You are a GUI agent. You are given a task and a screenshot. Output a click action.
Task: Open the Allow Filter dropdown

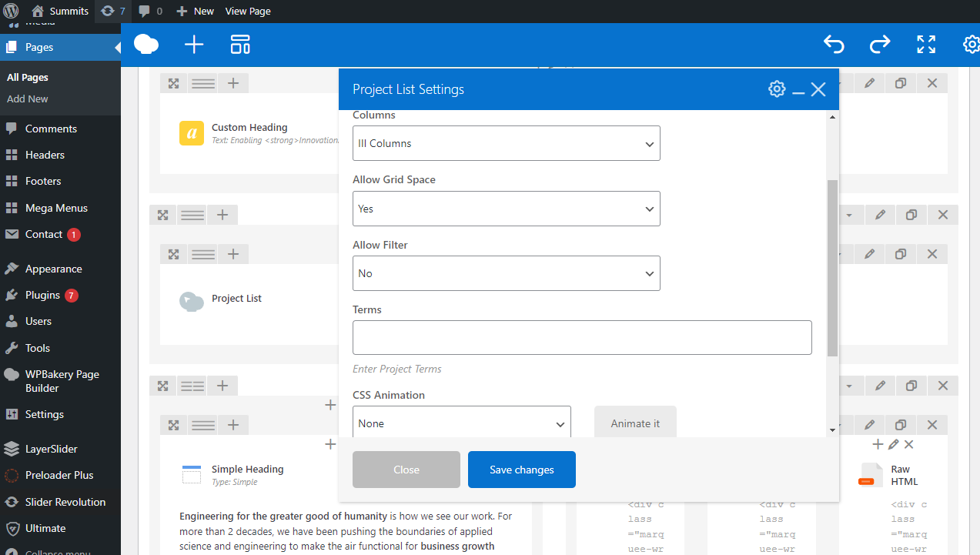click(x=506, y=273)
